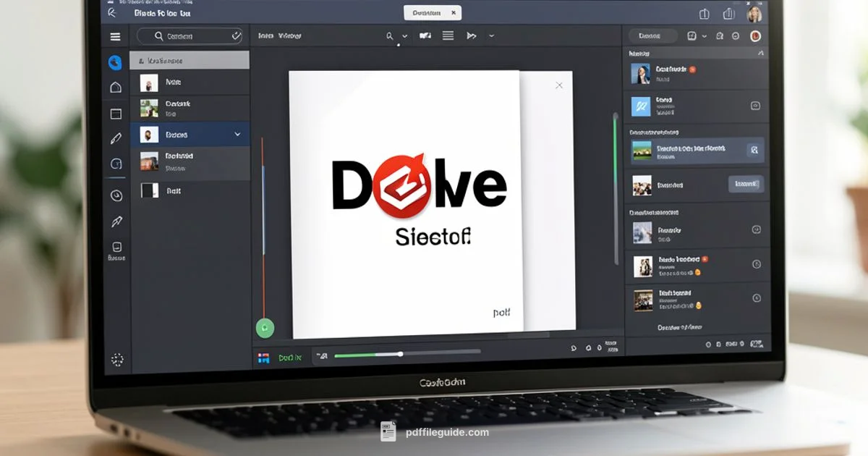Click the blue circular app icon in the sidebar

tap(115, 62)
